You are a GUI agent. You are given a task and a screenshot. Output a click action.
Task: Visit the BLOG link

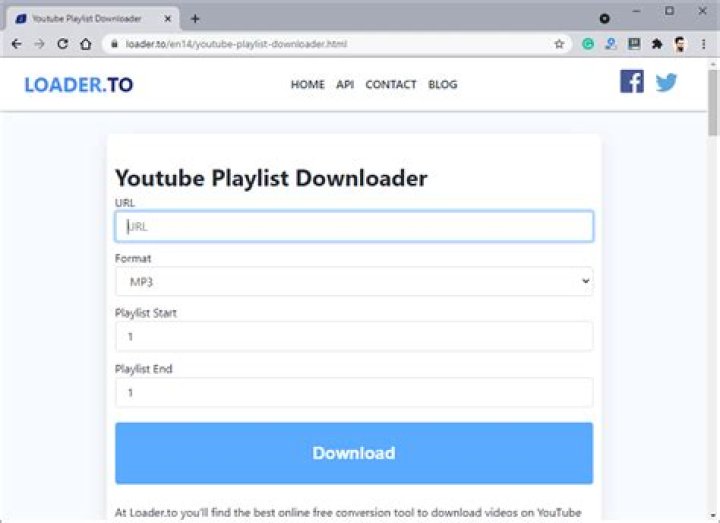[443, 84]
